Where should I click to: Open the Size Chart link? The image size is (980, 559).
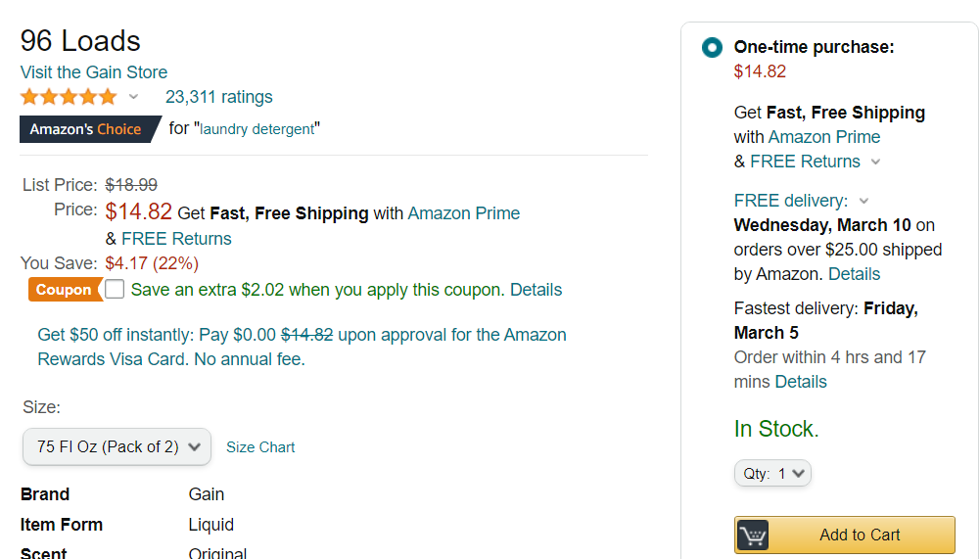click(x=260, y=447)
